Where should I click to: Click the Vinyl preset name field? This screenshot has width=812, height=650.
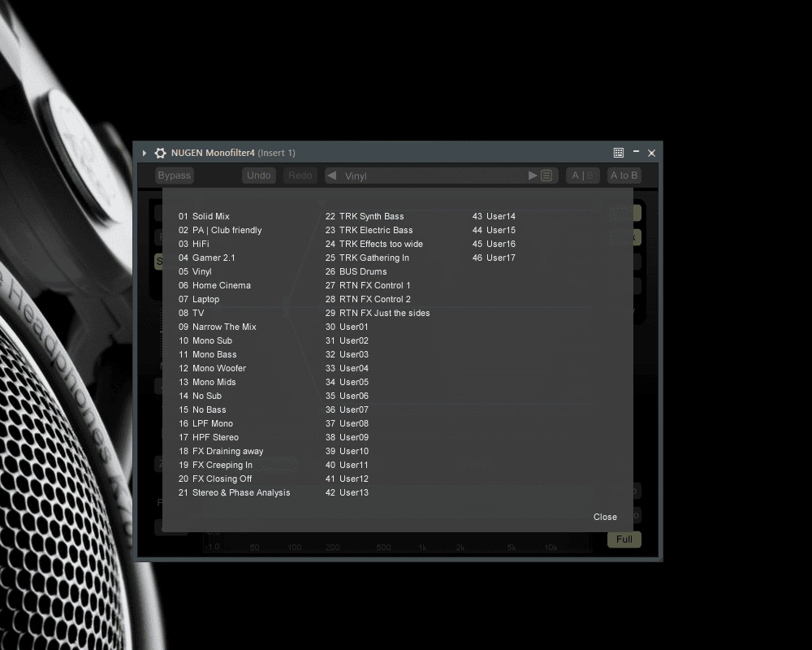[x=433, y=175]
